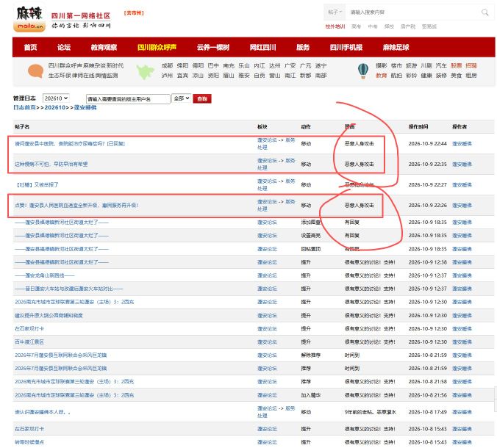The height and width of the screenshot is (448, 497).
Task: Click the green Sichuan map icon
Action: 146,71
